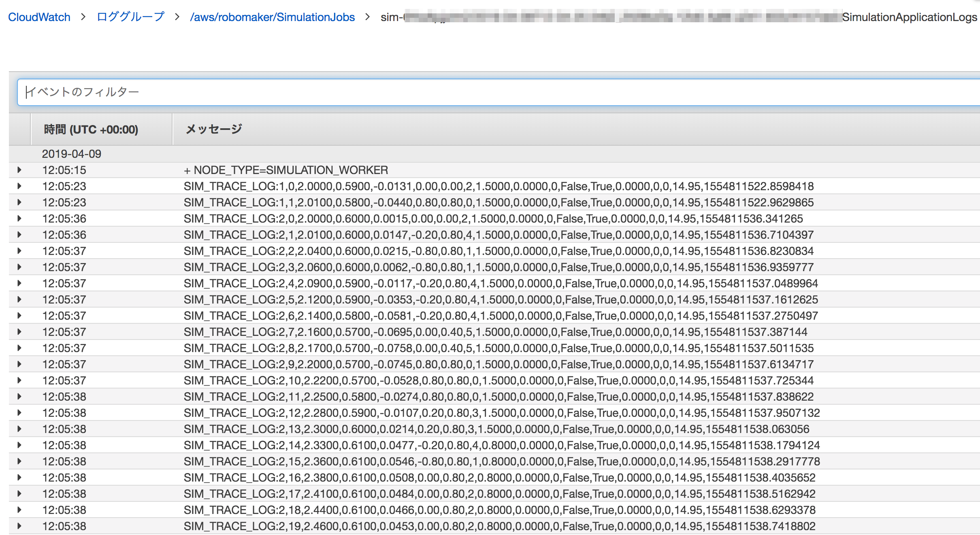Viewport: 980px width, 535px height.
Task: Expand the SIM_TRACE_LOG:2,16 event arrow
Action: point(19,478)
